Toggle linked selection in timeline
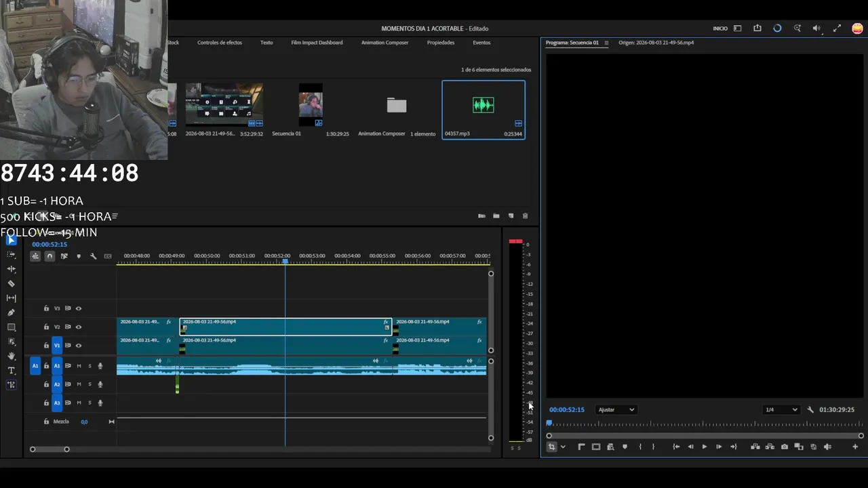Viewport: 868px width, 488px height. tap(64, 256)
